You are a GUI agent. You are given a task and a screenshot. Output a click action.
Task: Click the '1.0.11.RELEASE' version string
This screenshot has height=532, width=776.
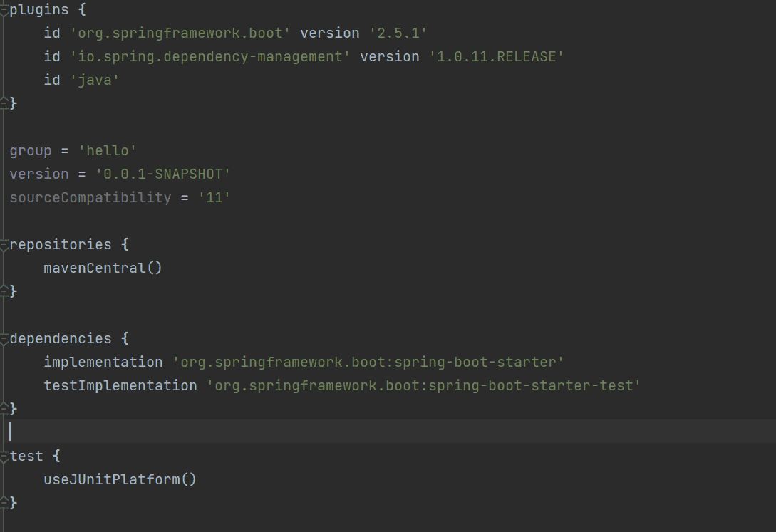tap(497, 57)
